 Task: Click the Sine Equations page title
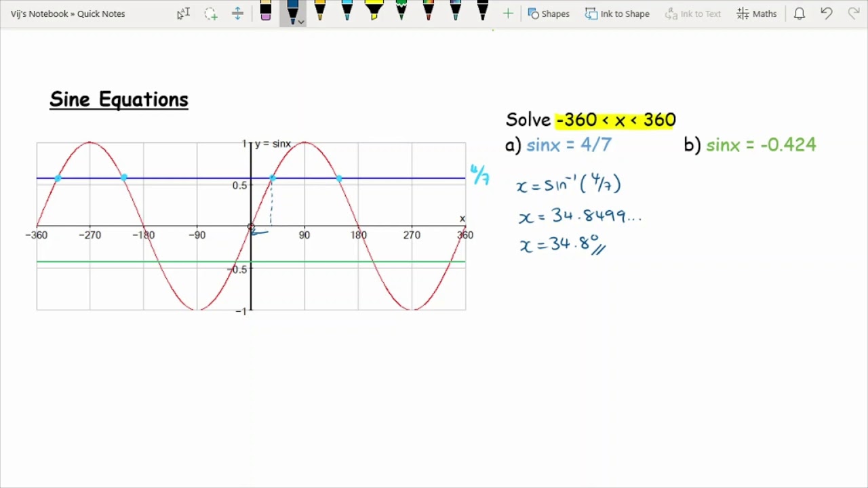[119, 100]
